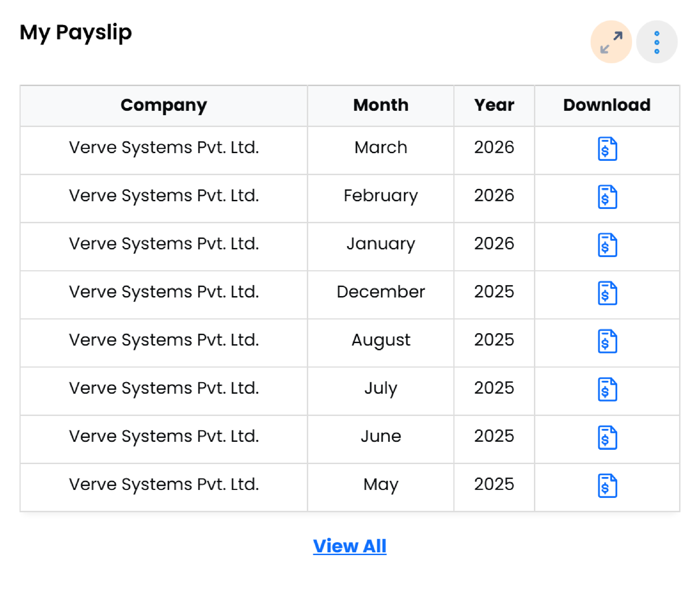Click the year 2026 in January row
The width and height of the screenshot is (700, 612).
pos(494,244)
